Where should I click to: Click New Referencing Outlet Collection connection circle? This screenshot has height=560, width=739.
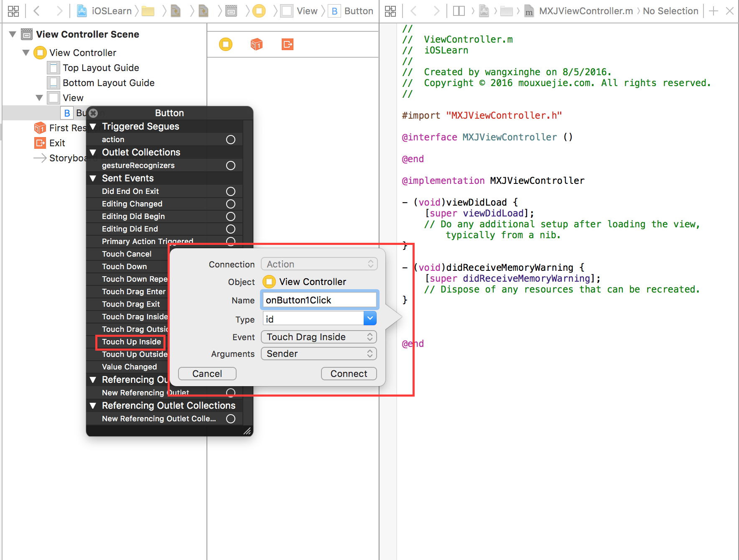[231, 419]
